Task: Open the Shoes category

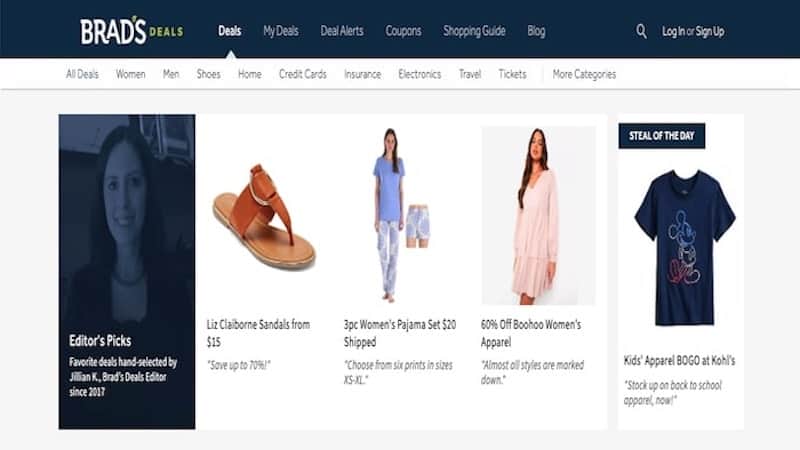Action: (209, 74)
